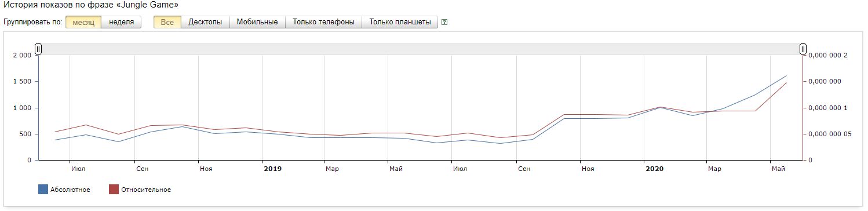Toggle «Относительное» series legend label
The width and height of the screenshot is (868, 211).
(147, 190)
